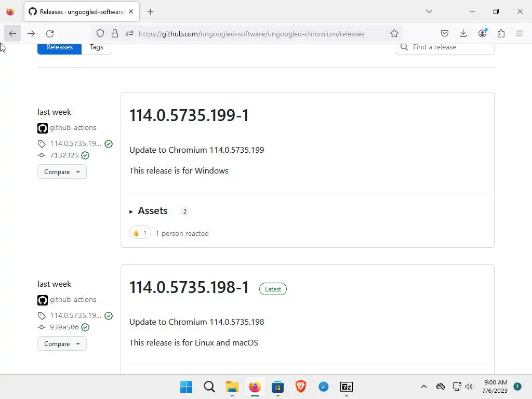This screenshot has height=399, width=532.
Task: Click "This release is for Windows" text
Action: click(x=179, y=170)
